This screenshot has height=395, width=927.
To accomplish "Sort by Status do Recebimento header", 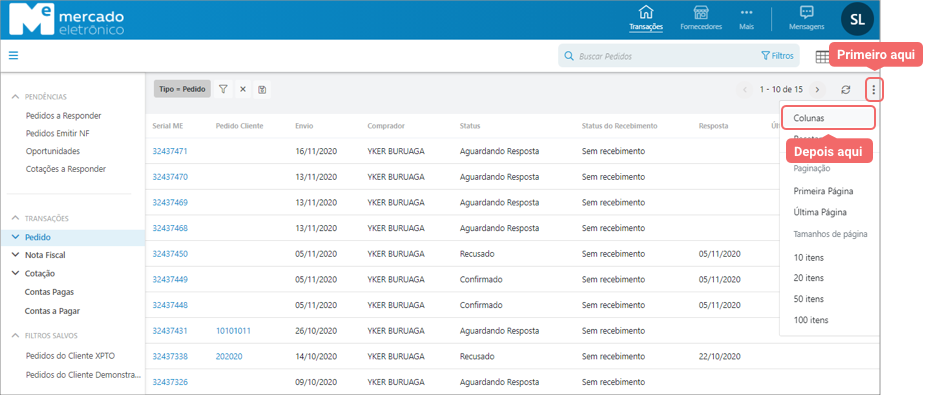I will coord(620,126).
